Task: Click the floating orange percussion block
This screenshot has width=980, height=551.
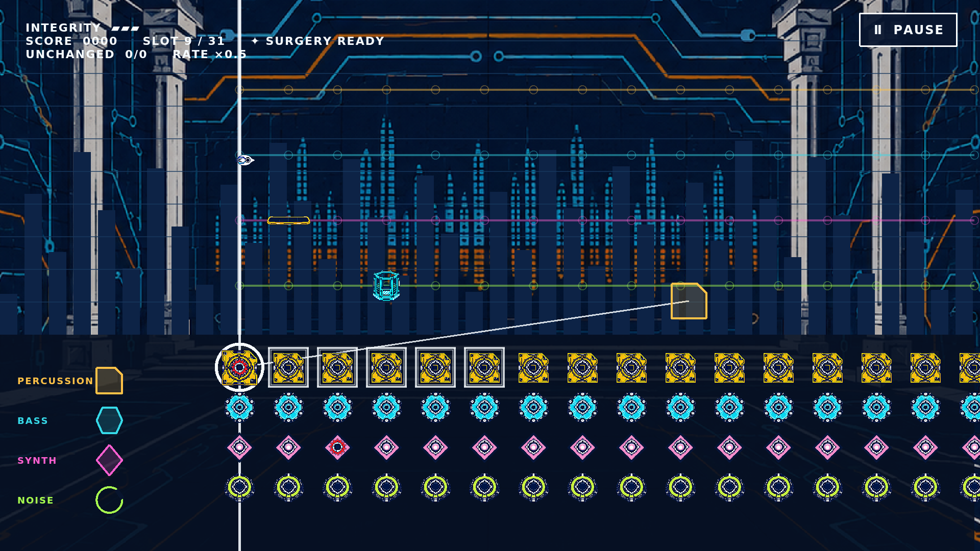Action: click(689, 301)
